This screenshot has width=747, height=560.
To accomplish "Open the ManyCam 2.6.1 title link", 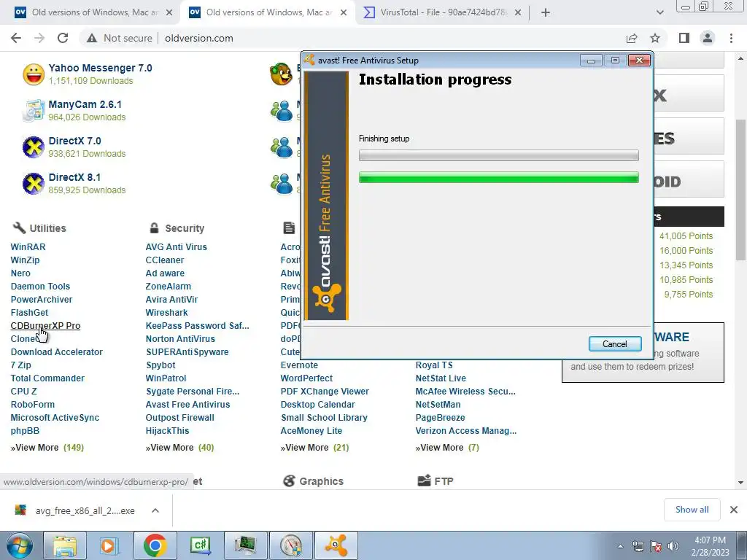I will pos(85,104).
